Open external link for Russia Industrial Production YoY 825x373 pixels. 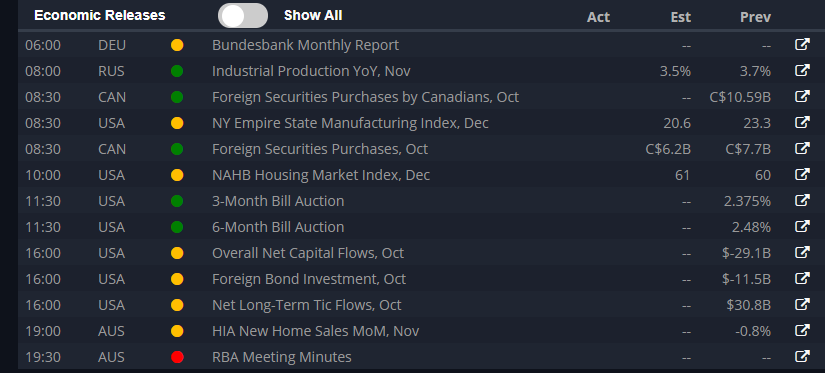[802, 70]
